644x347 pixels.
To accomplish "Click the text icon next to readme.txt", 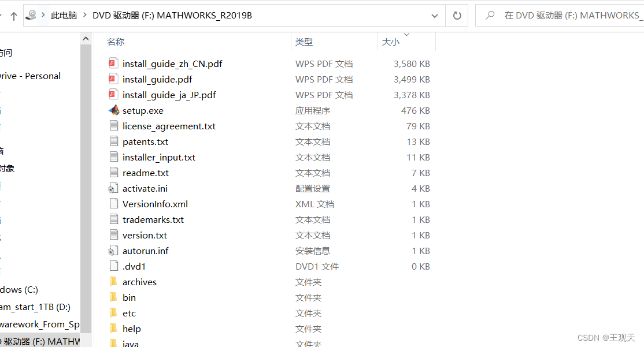I will tap(114, 173).
